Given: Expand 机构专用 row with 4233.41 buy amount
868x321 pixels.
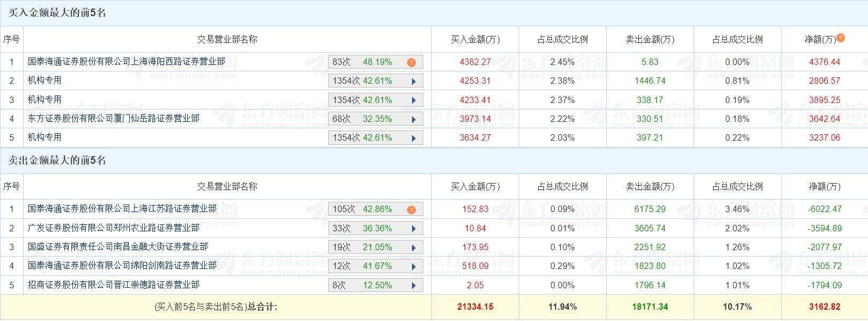Looking at the screenshot, I should [x=414, y=100].
